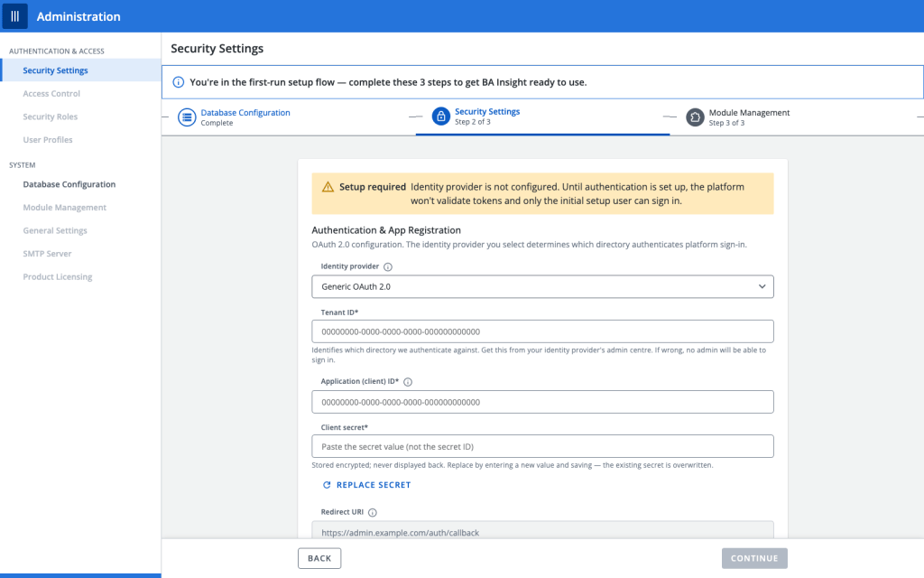Show the Identity provider info tooltip icon
This screenshot has height=578, width=924.
(388, 266)
